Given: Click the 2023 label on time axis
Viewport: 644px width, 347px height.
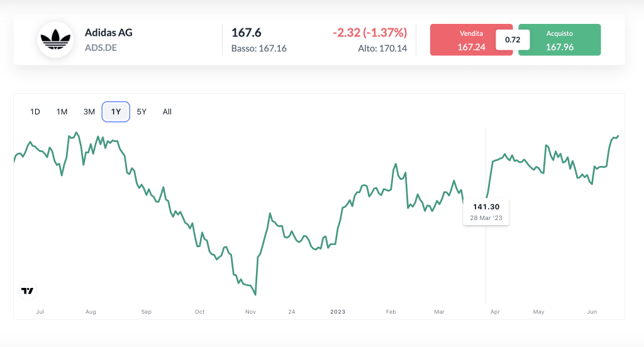Looking at the screenshot, I should 338,312.
